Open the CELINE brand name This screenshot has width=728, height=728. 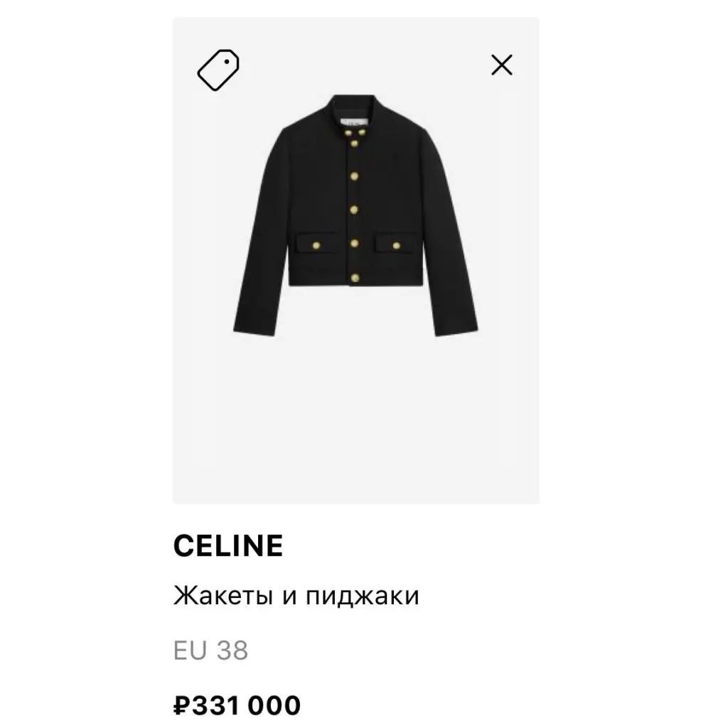coord(227,546)
